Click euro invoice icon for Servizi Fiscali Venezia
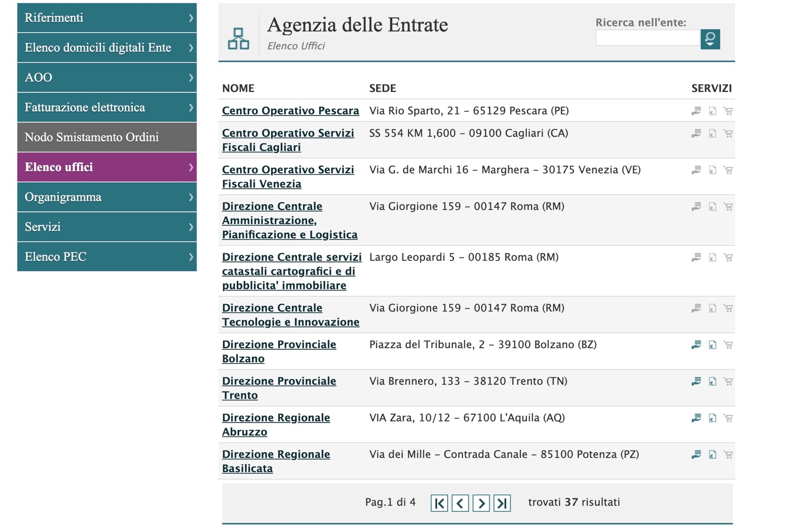 tap(712, 171)
